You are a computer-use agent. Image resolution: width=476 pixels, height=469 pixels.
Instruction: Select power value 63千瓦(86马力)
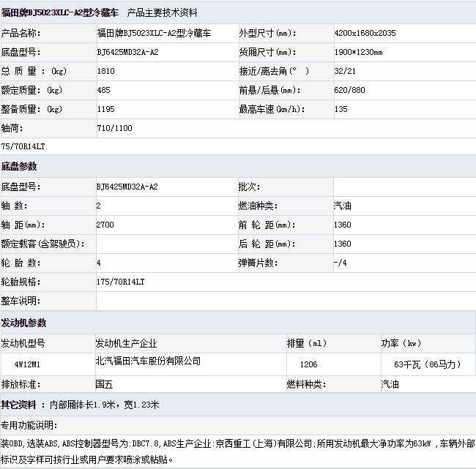[428, 364]
